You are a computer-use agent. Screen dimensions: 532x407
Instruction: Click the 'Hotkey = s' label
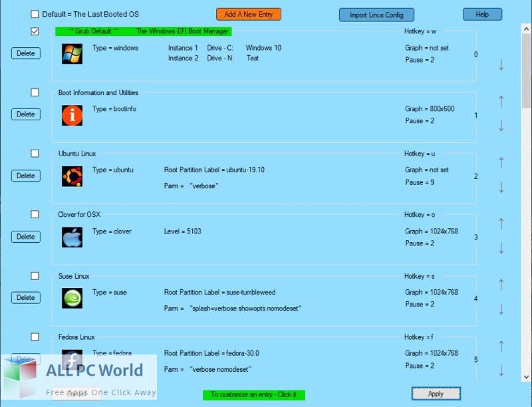point(420,277)
